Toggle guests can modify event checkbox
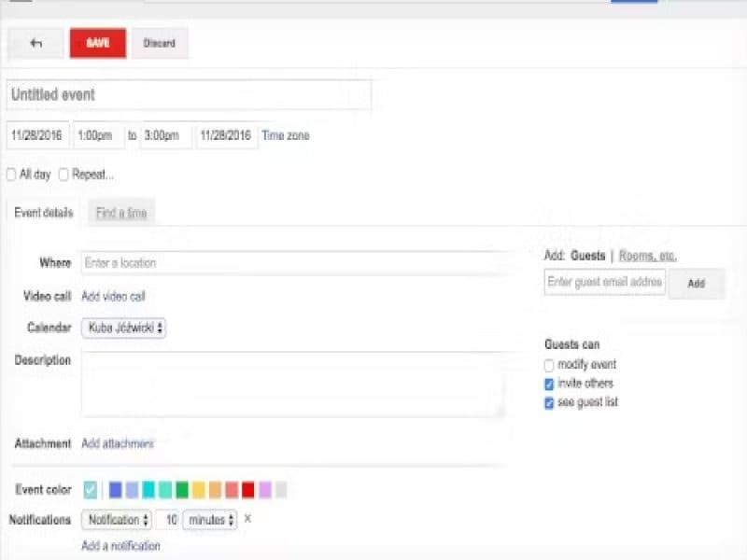The image size is (747, 560). [x=549, y=365]
